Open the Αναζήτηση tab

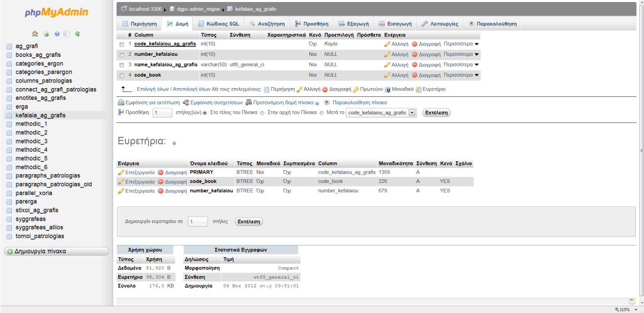267,24
